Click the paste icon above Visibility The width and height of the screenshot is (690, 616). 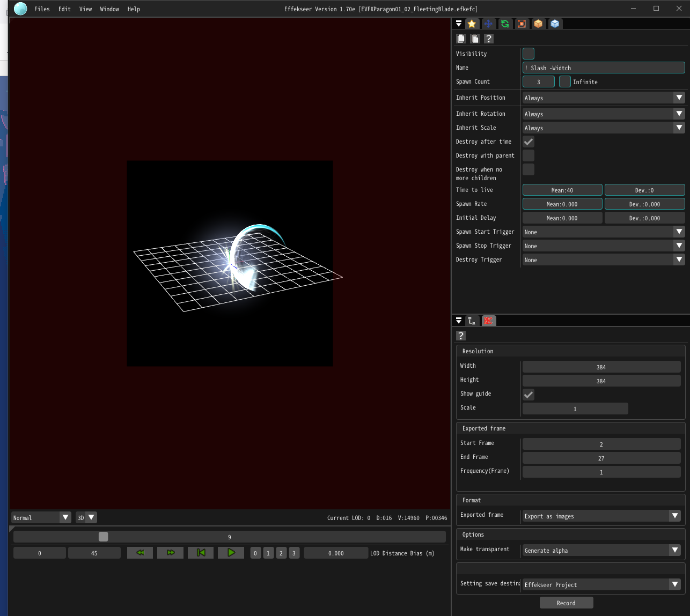(x=475, y=39)
